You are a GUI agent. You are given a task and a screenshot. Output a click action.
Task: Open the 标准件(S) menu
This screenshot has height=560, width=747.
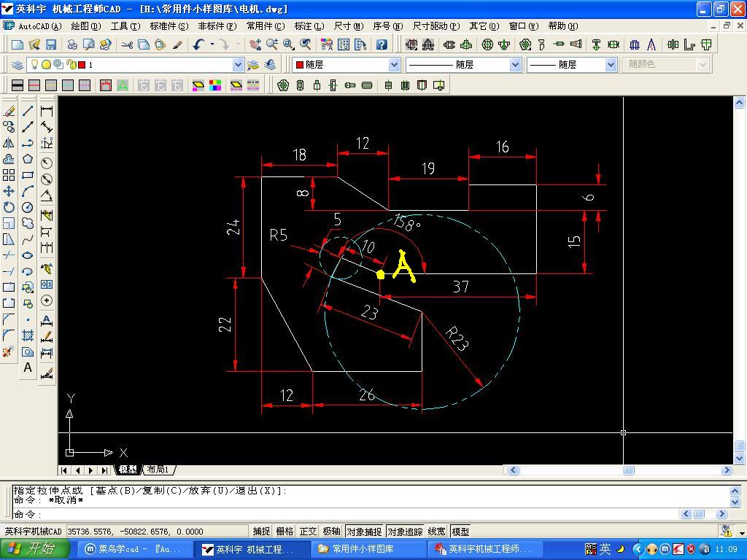169,26
